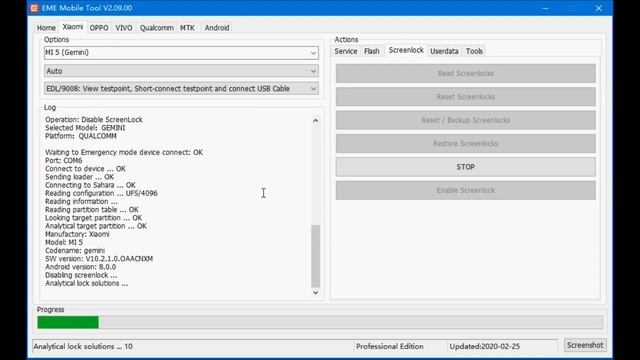Click the EME Mobile Tool app icon

pos(34,8)
